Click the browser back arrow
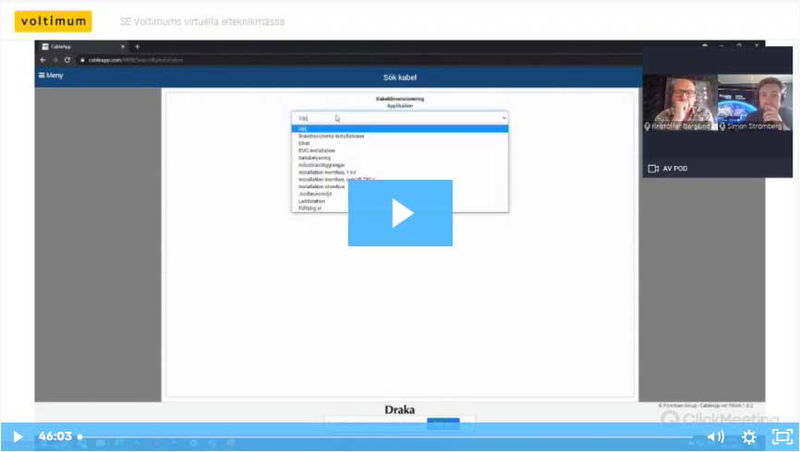The image size is (800, 452). [43, 60]
